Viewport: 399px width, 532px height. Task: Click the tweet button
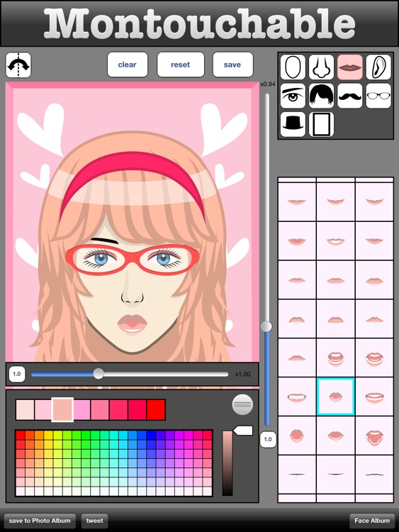point(94,521)
